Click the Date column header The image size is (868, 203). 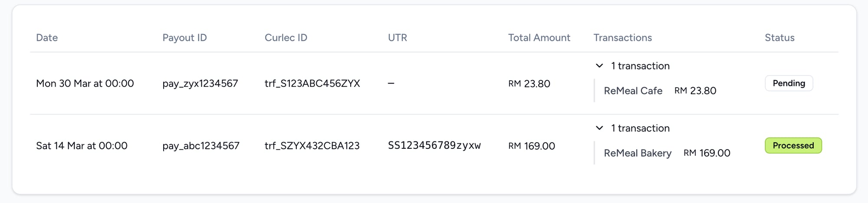(47, 38)
